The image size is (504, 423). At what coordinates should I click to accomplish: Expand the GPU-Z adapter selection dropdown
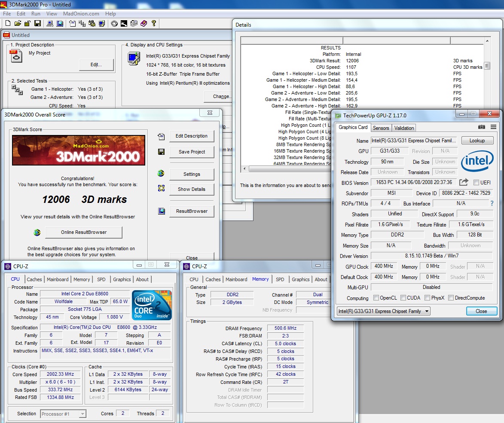coord(427,311)
